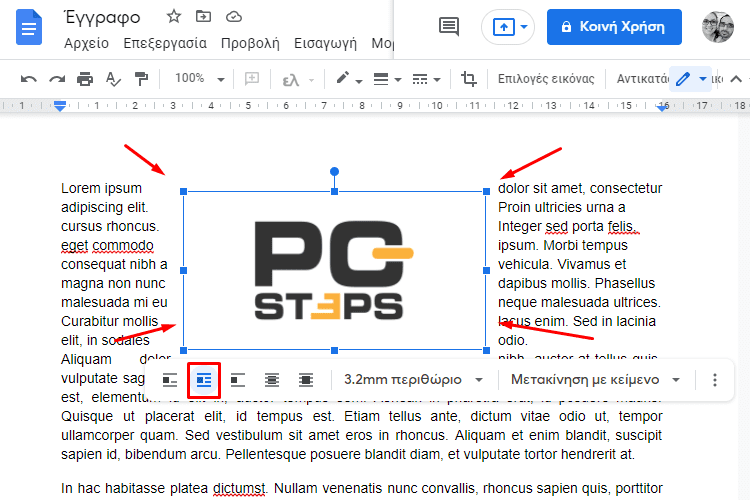
Task: Click the Print icon
Action: pyautogui.click(x=85, y=79)
